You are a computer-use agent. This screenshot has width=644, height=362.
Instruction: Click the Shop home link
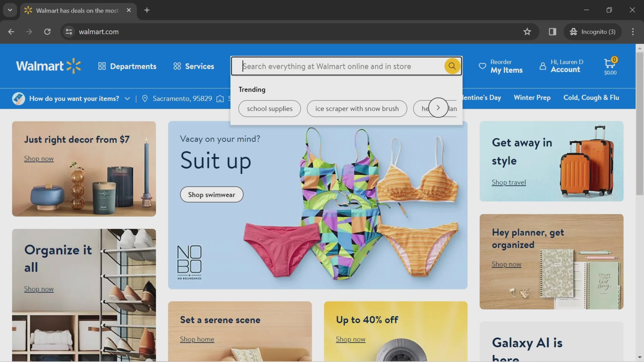(x=197, y=339)
